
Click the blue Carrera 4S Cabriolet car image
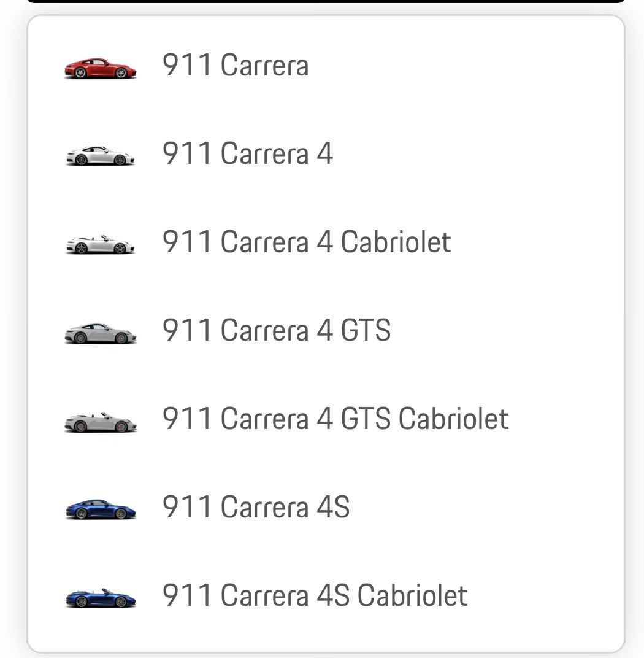coord(100,598)
